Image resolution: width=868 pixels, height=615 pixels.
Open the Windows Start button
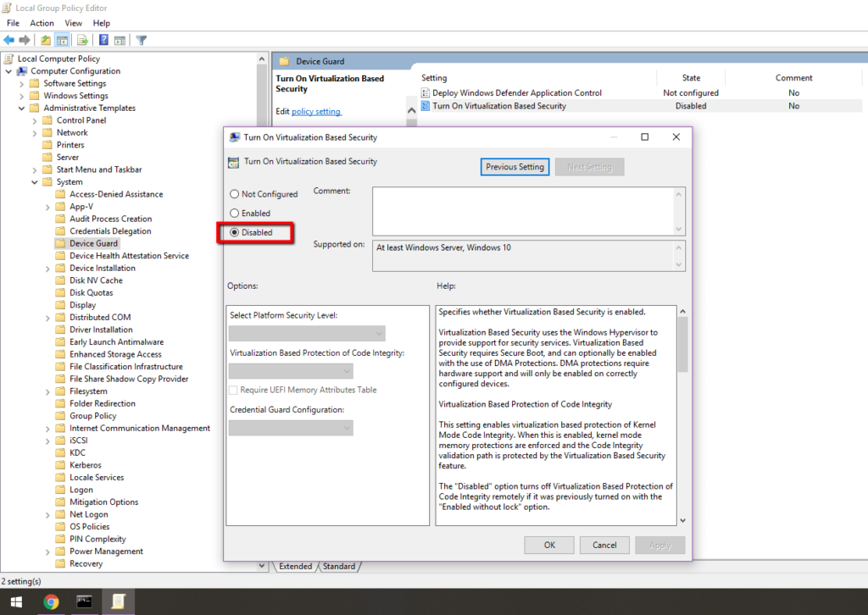[x=17, y=601]
